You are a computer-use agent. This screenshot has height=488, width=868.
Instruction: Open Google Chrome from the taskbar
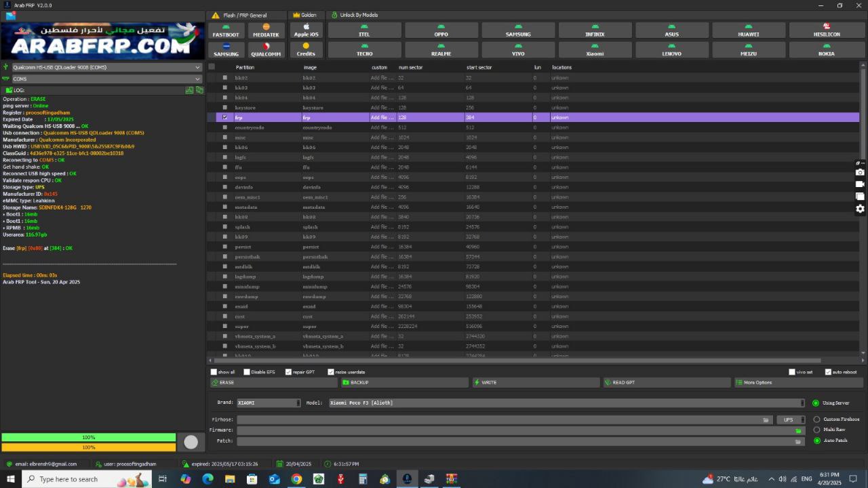(296, 479)
